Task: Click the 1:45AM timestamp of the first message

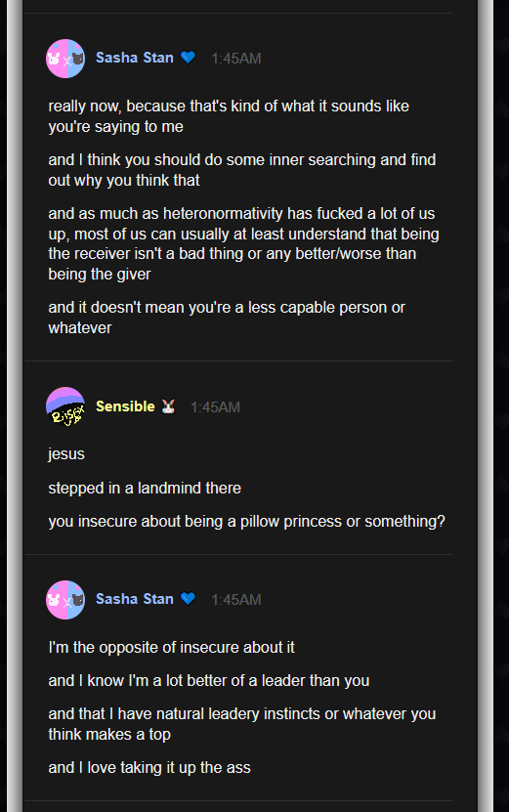Action: click(236, 59)
